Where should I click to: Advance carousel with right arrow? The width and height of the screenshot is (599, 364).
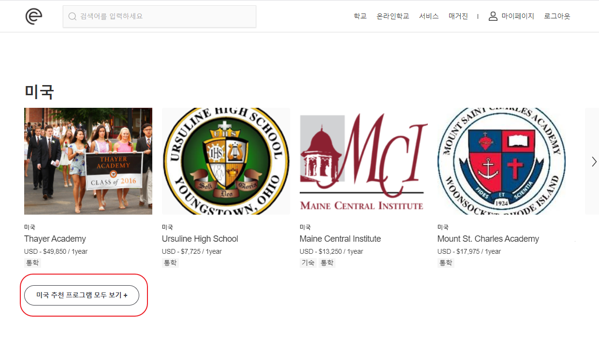594,162
